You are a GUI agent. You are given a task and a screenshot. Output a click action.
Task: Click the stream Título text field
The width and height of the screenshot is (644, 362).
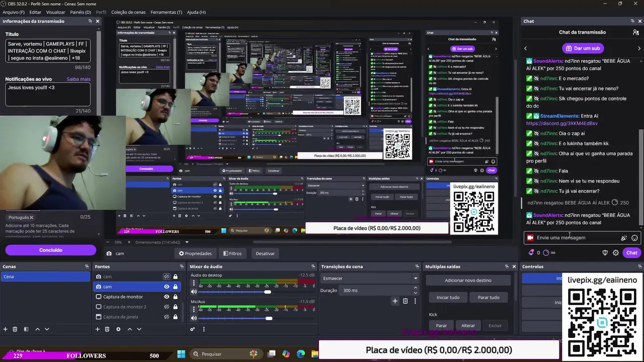tap(48, 51)
